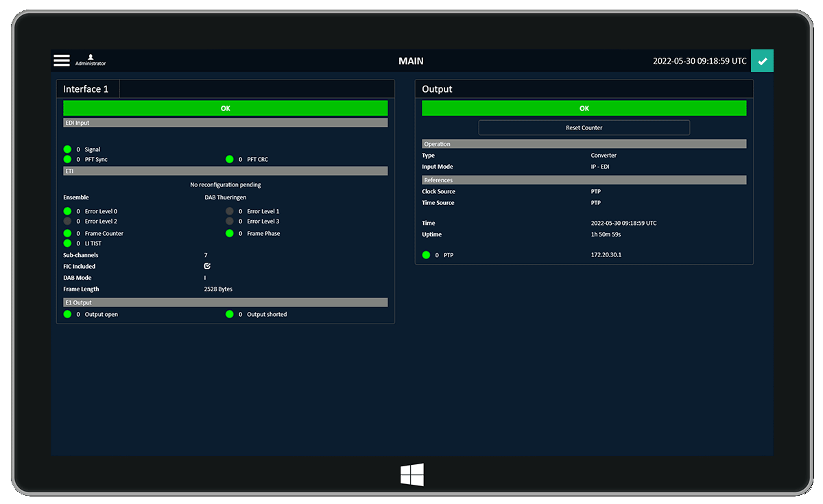The height and width of the screenshot is (504, 823).
Task: Select the Interface 1 tab
Action: point(87,89)
